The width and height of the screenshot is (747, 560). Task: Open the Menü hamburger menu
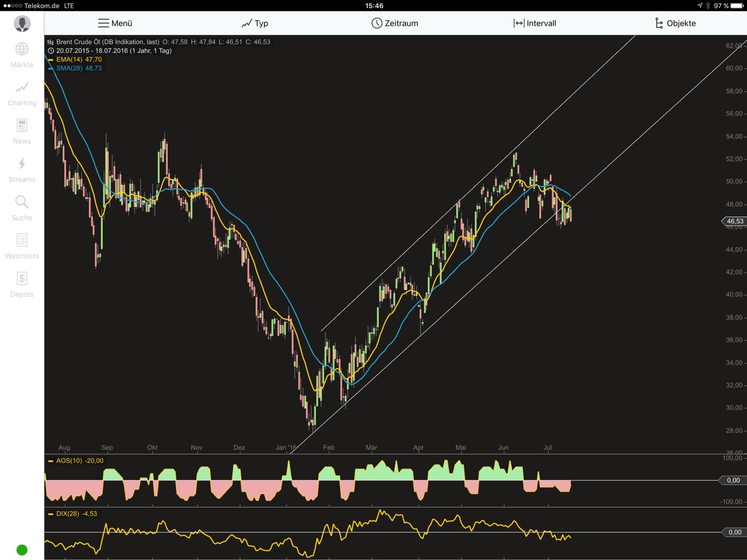coord(115,23)
